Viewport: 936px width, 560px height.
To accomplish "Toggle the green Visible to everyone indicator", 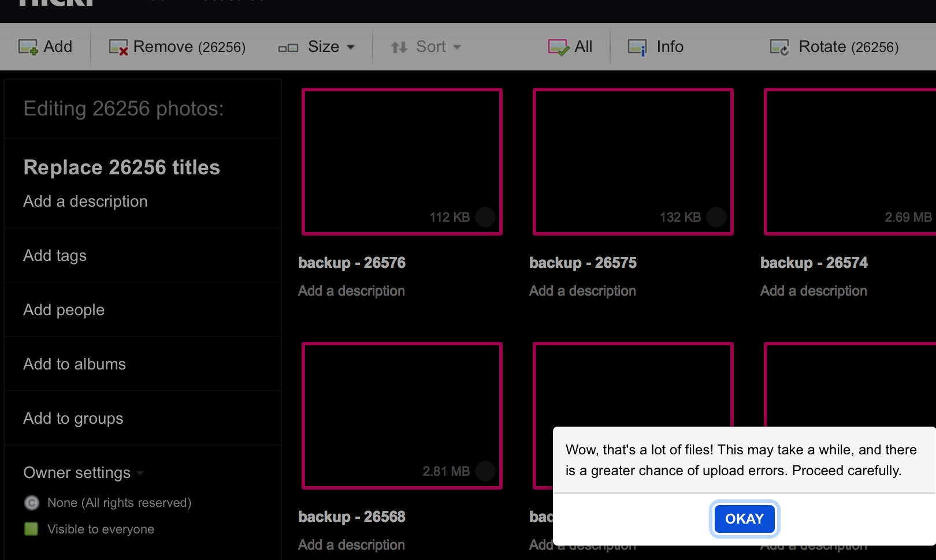I will [31, 529].
